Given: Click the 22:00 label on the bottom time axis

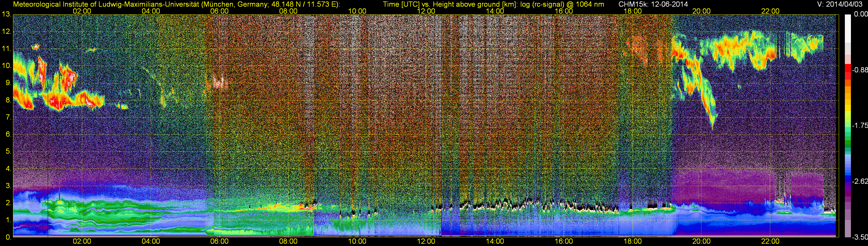Looking at the screenshot, I should point(770,241).
